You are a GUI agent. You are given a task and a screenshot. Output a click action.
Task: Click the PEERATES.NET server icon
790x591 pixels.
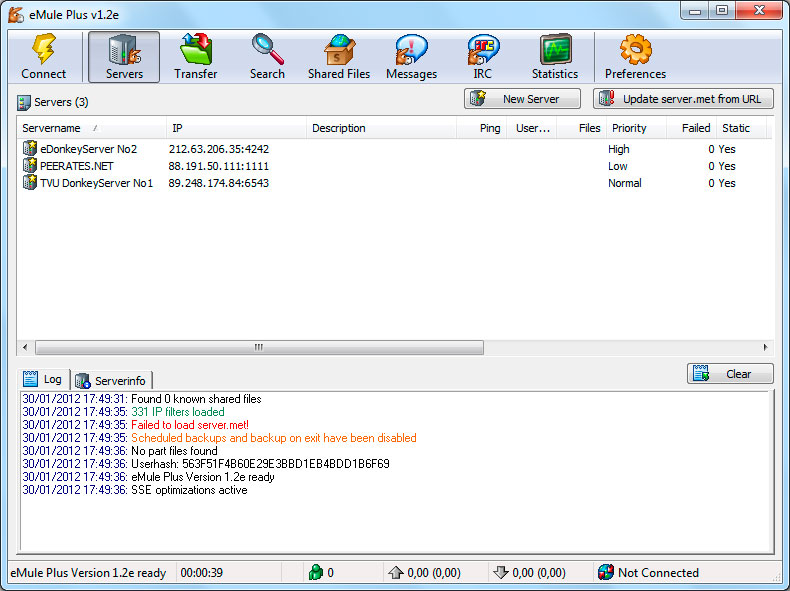click(30, 165)
